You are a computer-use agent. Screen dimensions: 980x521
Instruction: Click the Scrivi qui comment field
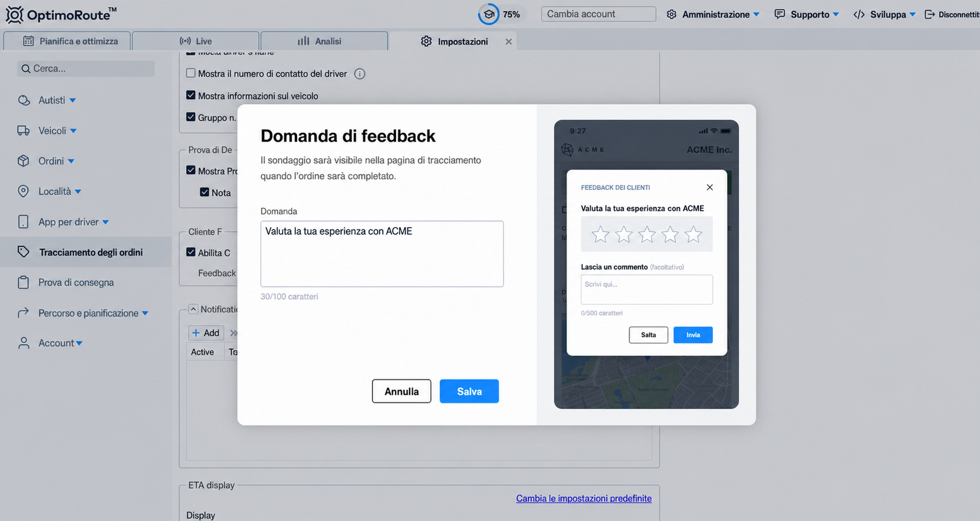647,290
